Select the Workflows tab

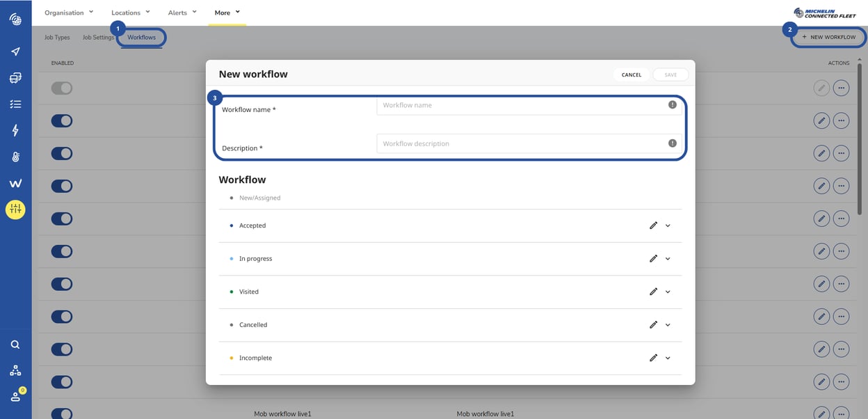point(142,38)
